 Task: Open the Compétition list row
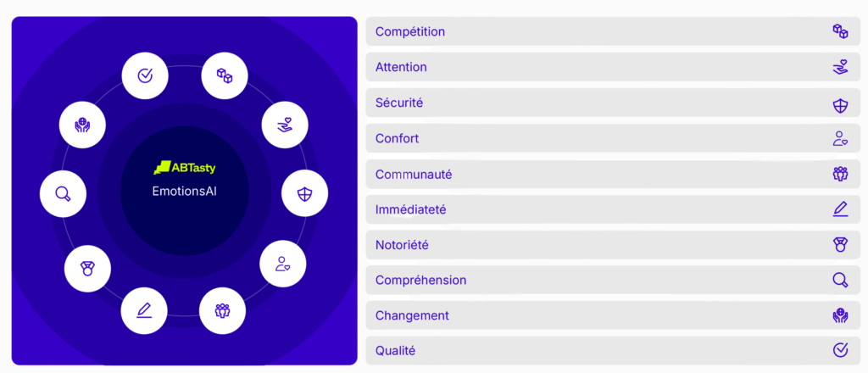[x=613, y=31]
